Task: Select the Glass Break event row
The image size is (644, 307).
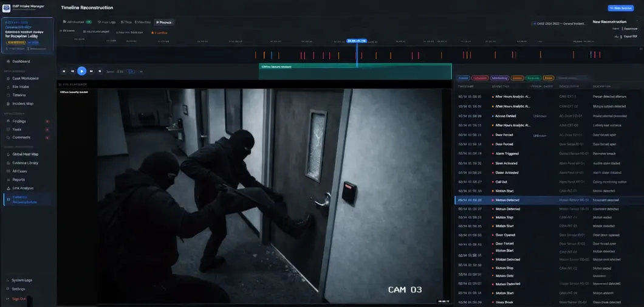Action: coord(549,302)
